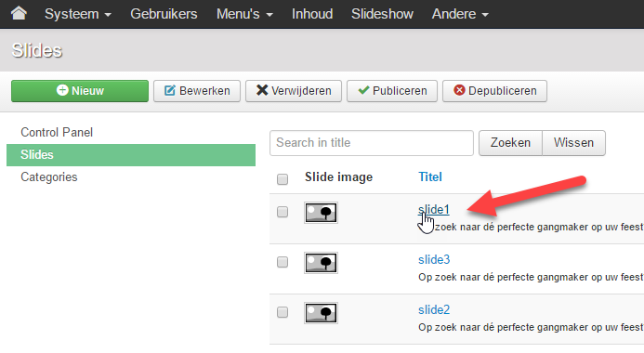Screen dimensions: 644x353
Task: Open the slide2 title link
Action: pos(434,309)
